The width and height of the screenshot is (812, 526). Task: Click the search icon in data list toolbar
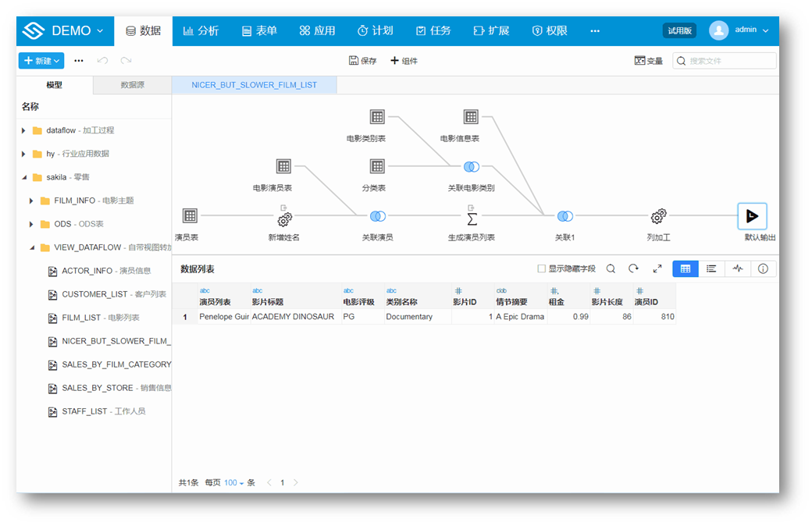click(x=611, y=268)
